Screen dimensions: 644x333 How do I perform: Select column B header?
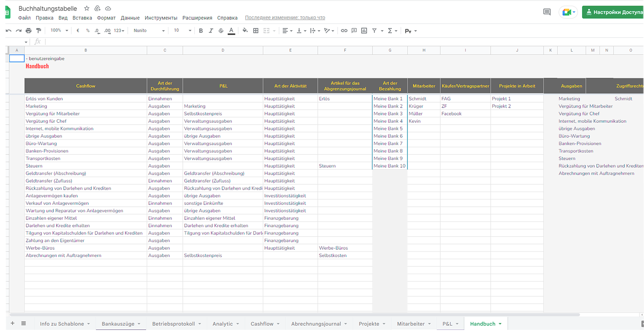tap(86, 50)
